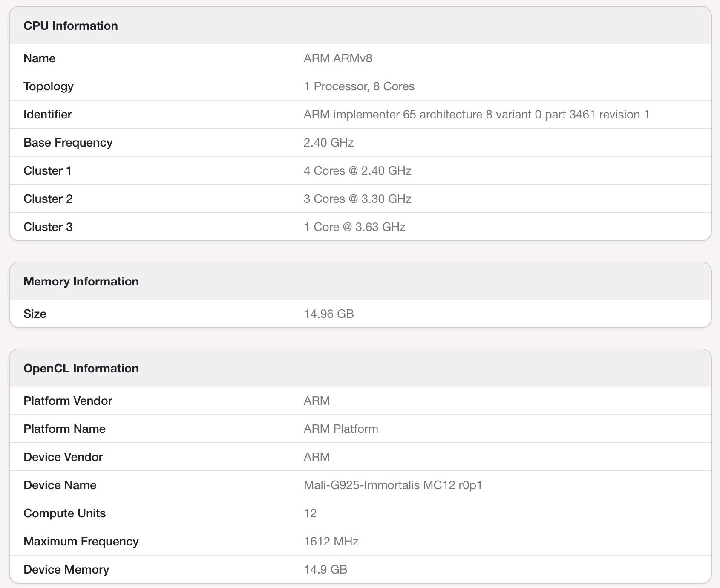720x588 pixels.
Task: Select the ARM Platform value
Action: tap(341, 429)
